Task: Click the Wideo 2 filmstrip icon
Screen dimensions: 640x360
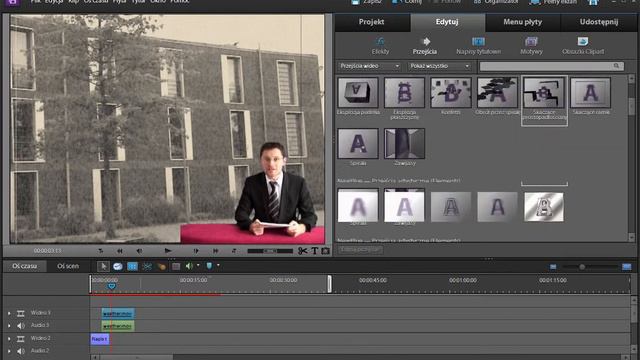Action: click(20, 339)
